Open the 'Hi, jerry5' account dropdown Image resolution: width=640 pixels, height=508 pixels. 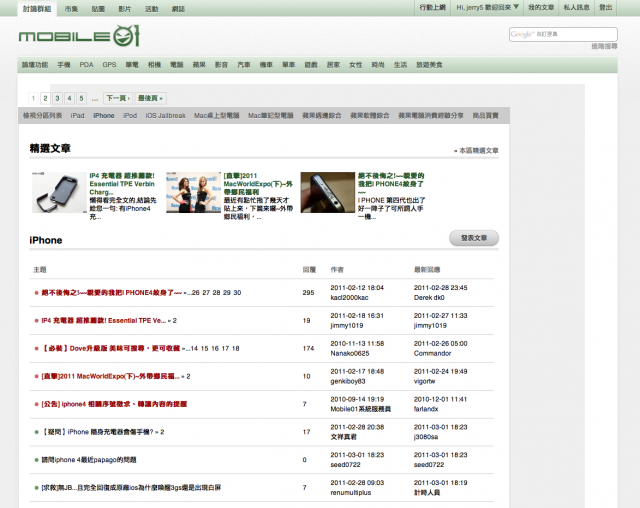point(487,7)
